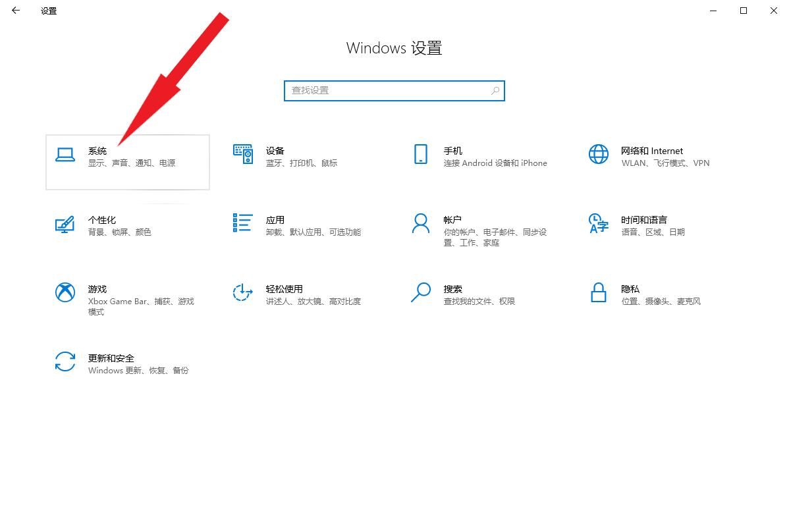The width and height of the screenshot is (789, 532).
Task: Click the 帐户 person icon
Action: (x=421, y=223)
